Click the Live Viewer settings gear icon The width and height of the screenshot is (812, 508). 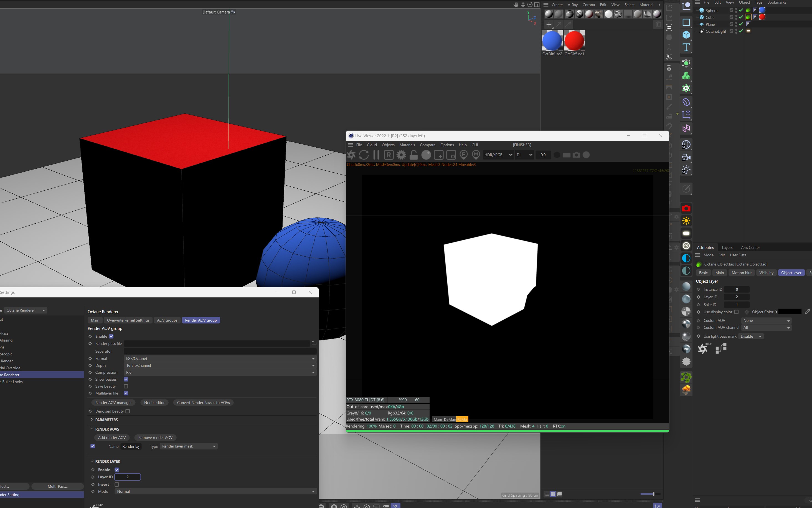tap(401, 155)
